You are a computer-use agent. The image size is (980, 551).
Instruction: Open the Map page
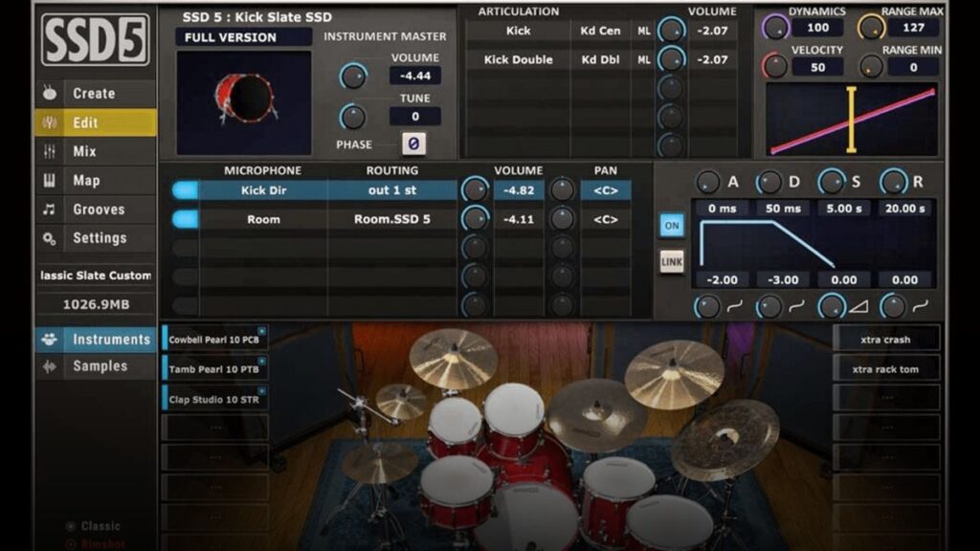pos(95,181)
